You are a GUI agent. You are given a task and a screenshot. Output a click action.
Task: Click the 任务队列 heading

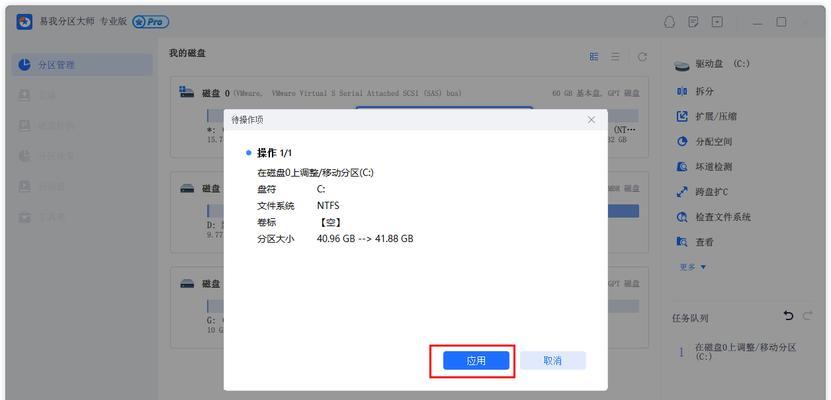pos(690,318)
